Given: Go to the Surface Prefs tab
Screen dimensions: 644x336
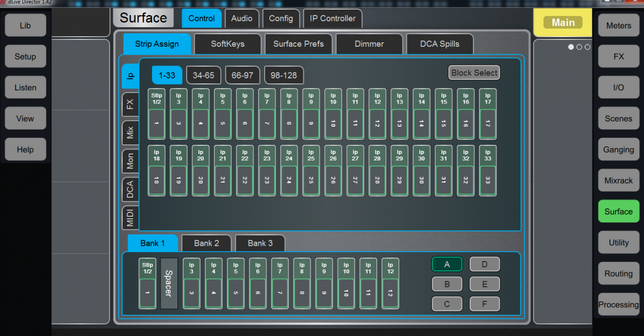Looking at the screenshot, I should 298,44.
